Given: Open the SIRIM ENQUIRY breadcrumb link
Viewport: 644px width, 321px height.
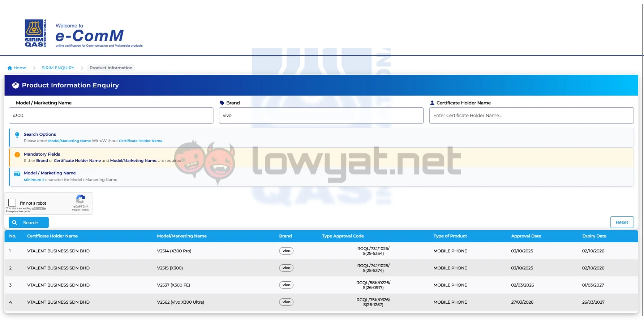Looking at the screenshot, I should coord(58,68).
